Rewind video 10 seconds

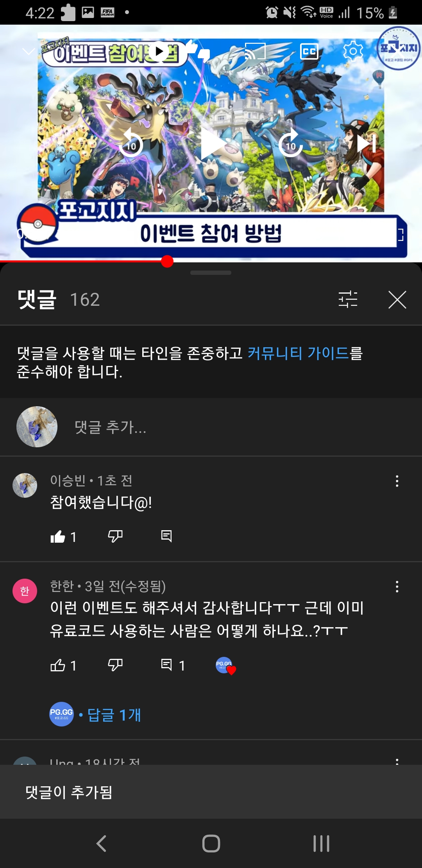(x=131, y=143)
